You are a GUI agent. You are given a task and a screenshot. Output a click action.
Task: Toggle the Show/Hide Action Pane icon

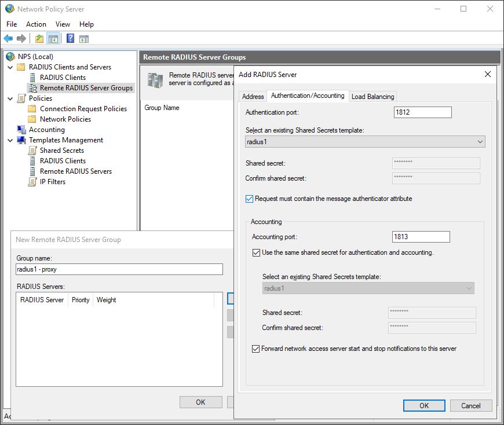coord(84,39)
